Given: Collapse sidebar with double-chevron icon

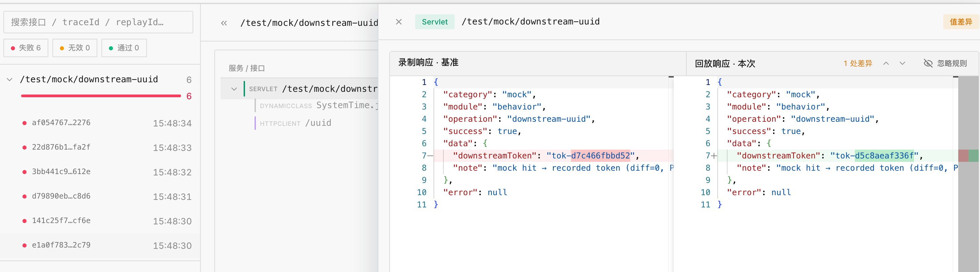Looking at the screenshot, I should point(224,23).
